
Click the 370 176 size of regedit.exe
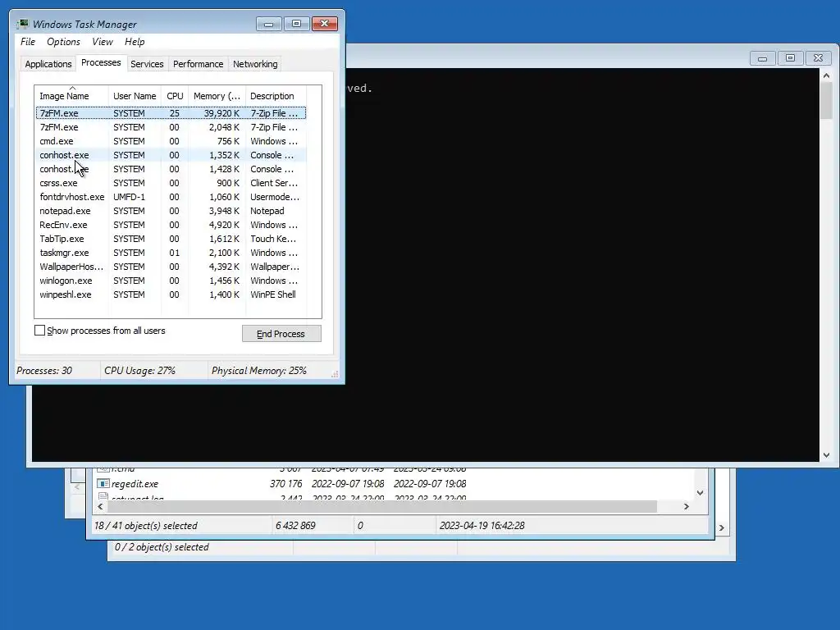(286, 484)
